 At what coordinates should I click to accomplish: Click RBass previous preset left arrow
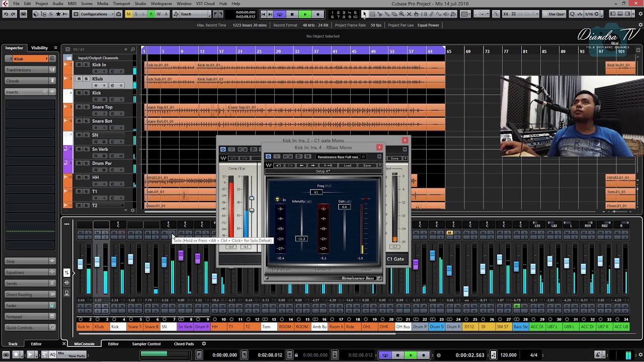(301, 165)
